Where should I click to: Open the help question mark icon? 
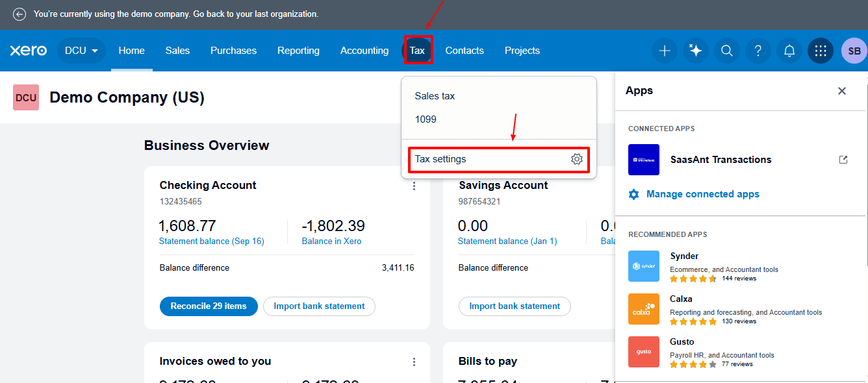tap(758, 51)
